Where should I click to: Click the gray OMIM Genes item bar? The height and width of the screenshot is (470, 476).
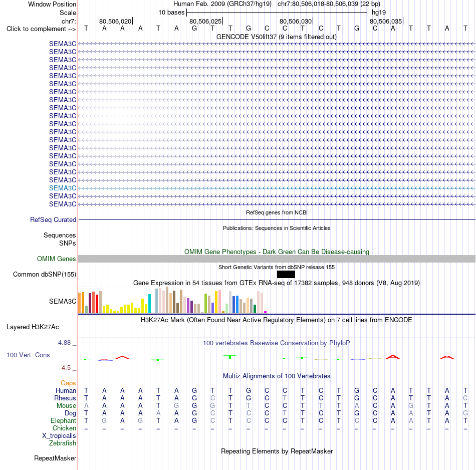(277, 259)
